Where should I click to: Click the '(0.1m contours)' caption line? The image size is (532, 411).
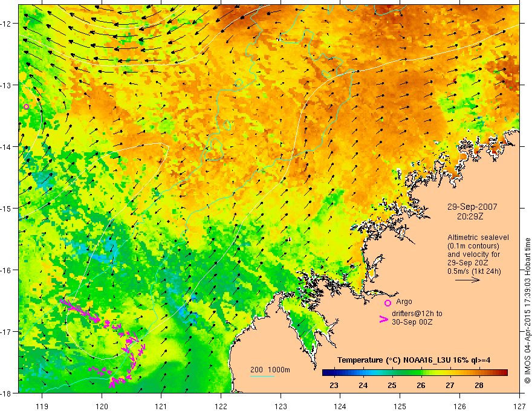pos(473,246)
